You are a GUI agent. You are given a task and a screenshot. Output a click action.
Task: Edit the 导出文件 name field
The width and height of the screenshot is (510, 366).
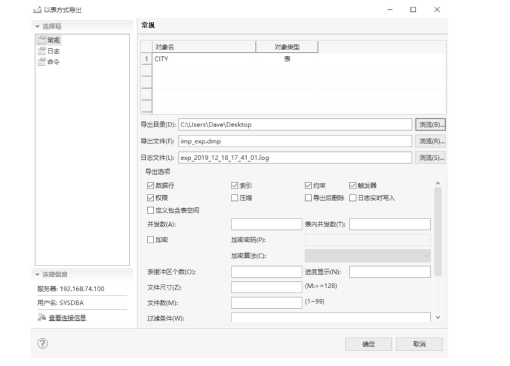click(295, 141)
